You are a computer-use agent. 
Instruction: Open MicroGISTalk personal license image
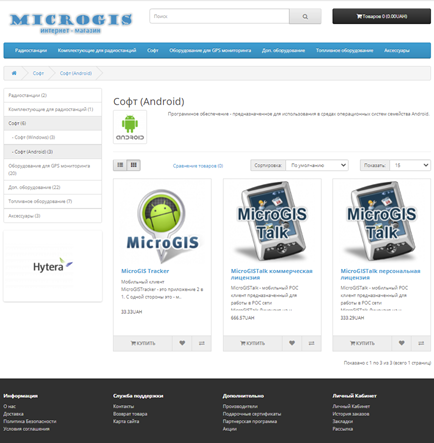point(382,222)
